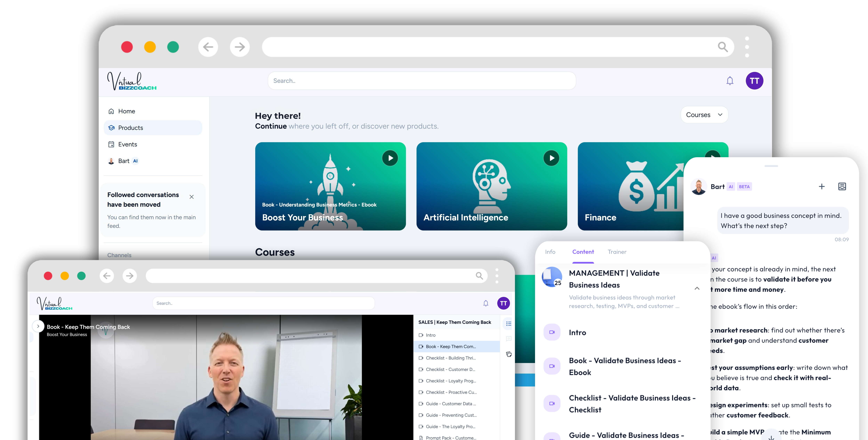Open Checklist - Proactive Cu... lesson
Image resolution: width=868 pixels, height=440 pixels.
coord(457,393)
